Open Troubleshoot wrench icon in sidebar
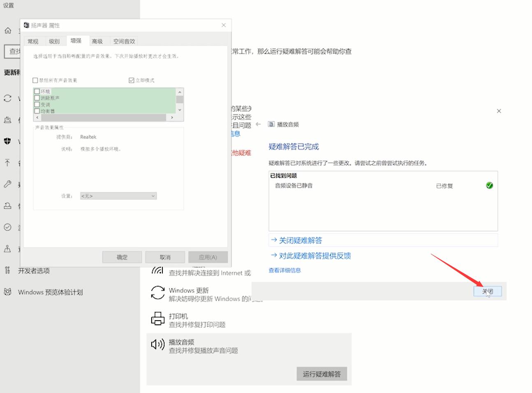The height and width of the screenshot is (393, 532). tap(7, 184)
